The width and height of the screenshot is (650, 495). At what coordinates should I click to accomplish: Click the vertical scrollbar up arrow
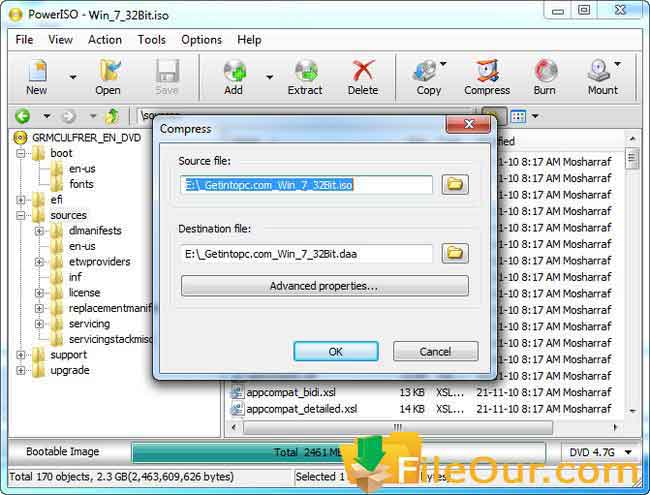coord(632,139)
